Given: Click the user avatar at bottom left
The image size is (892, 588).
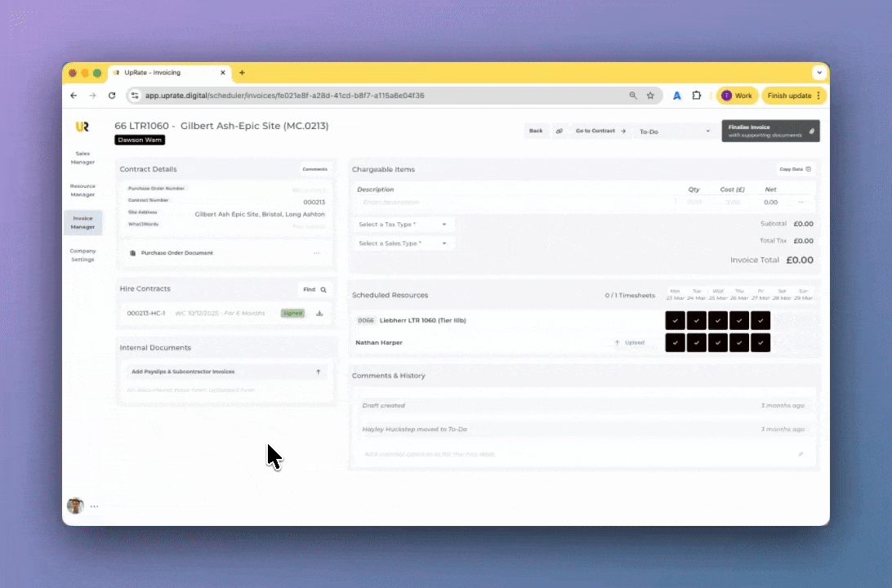Looking at the screenshot, I should pos(75,506).
